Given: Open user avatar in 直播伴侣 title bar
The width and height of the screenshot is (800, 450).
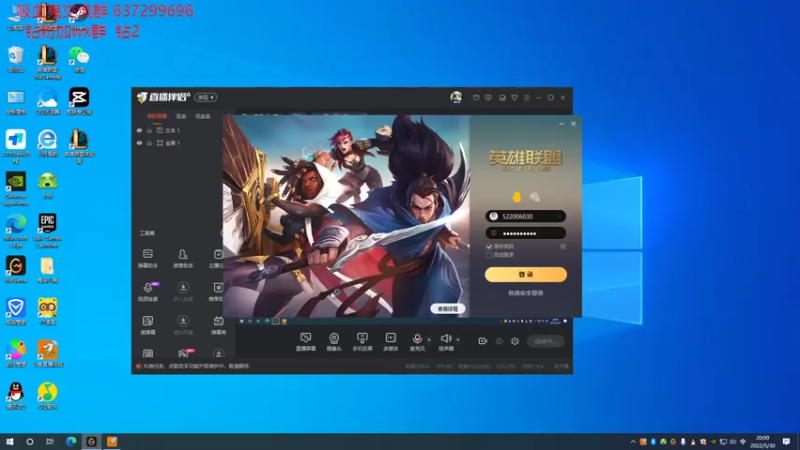Looking at the screenshot, I should coord(456,97).
